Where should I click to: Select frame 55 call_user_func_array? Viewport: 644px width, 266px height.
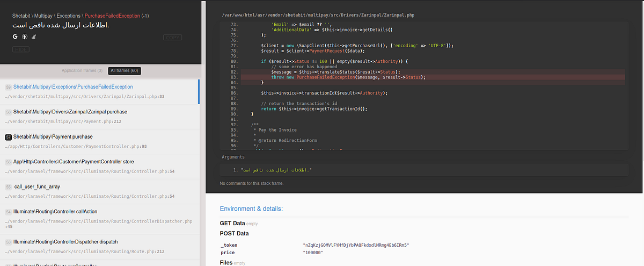click(x=99, y=191)
